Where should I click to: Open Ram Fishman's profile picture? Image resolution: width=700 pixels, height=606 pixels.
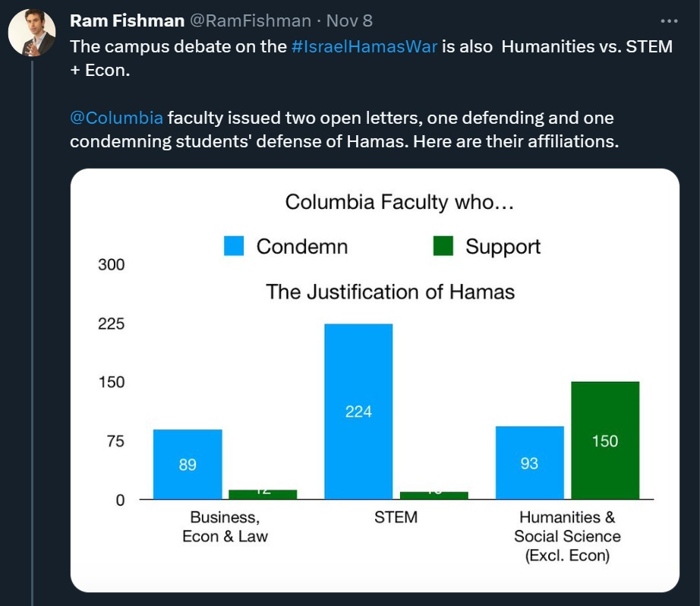pyautogui.click(x=32, y=33)
